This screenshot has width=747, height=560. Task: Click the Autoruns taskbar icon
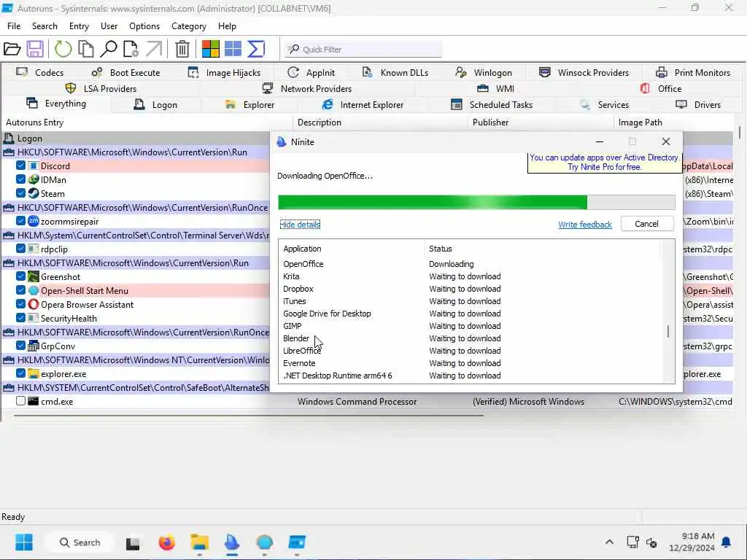tap(298, 542)
